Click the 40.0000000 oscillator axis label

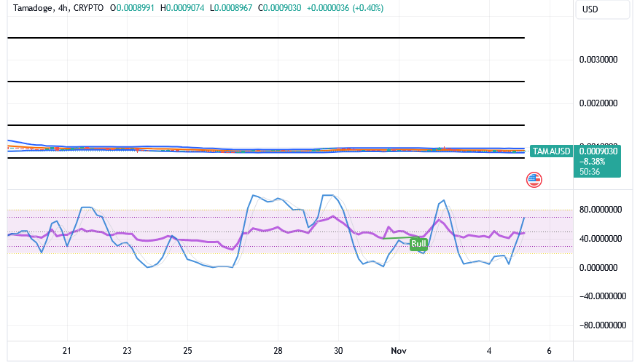point(601,239)
